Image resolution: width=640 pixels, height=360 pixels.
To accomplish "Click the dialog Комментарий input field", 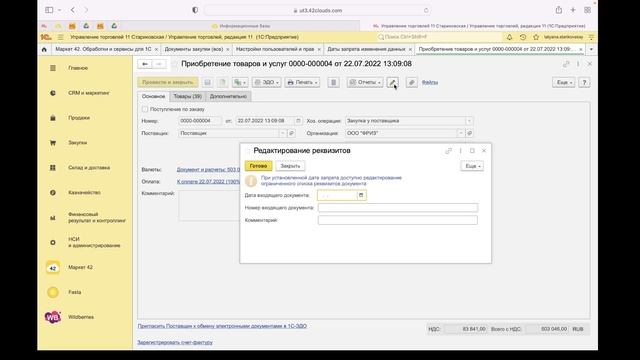I will [x=398, y=220].
